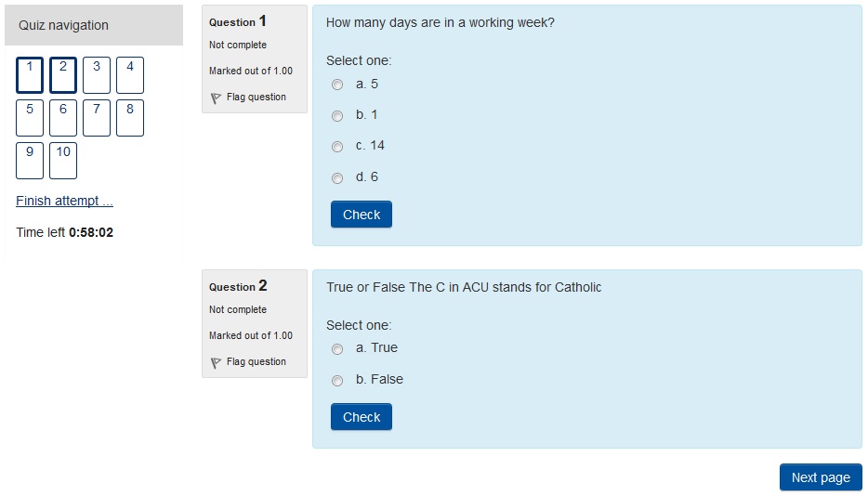
Task: Pick the 'c. 14' answer option
Action: tap(337, 147)
